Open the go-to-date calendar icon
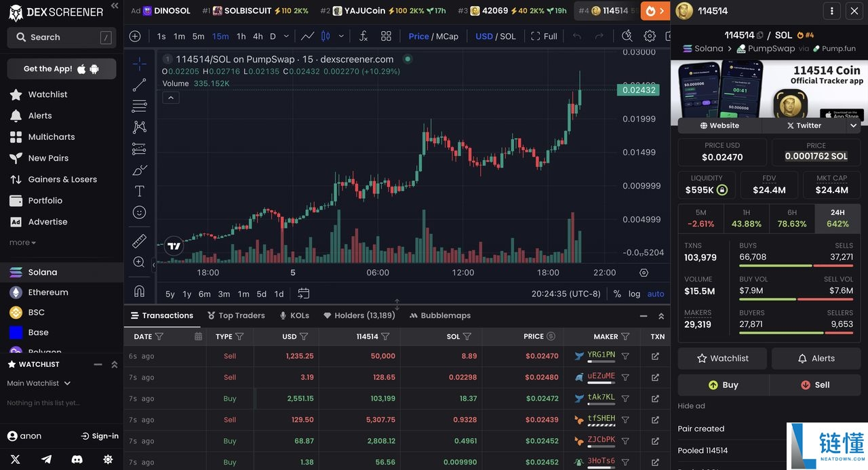The width and height of the screenshot is (868, 470). pyautogui.click(x=304, y=294)
